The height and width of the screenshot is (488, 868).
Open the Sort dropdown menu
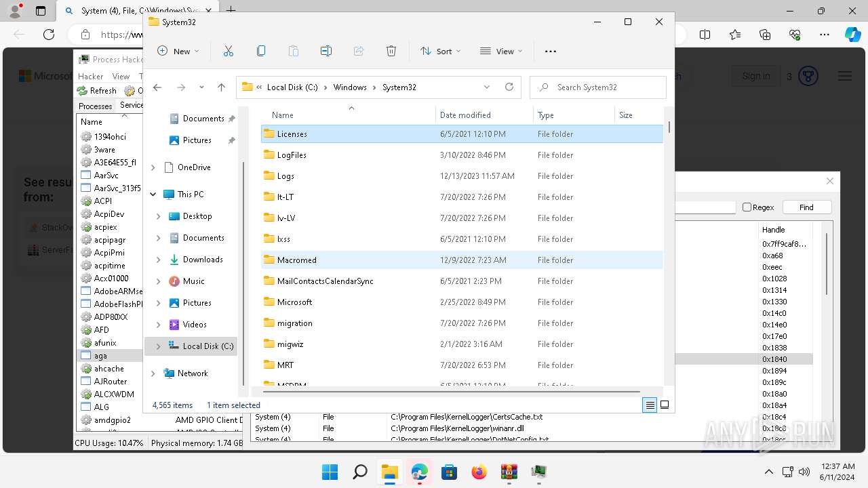440,51
